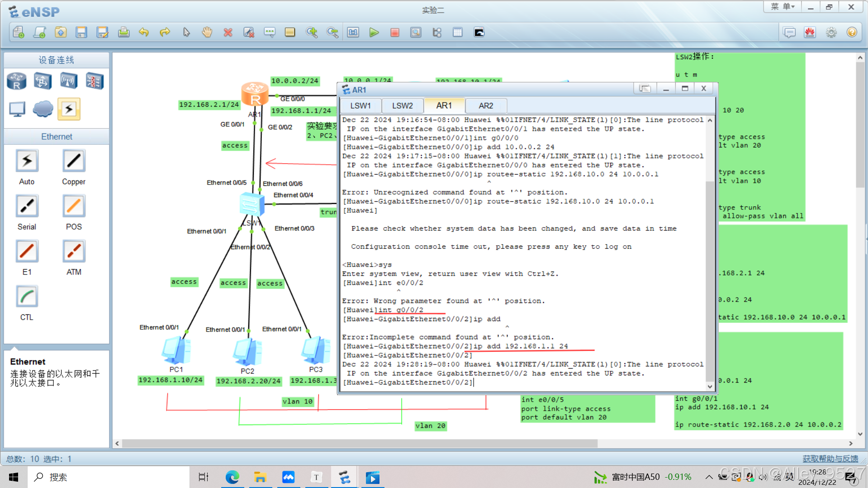Open Microsoft Edge from taskbar

click(232, 477)
